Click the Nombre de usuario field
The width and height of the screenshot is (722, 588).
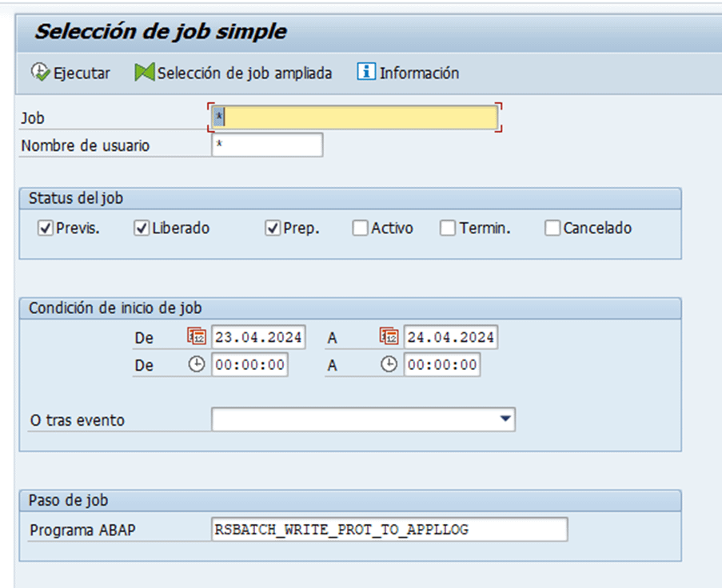point(267,145)
